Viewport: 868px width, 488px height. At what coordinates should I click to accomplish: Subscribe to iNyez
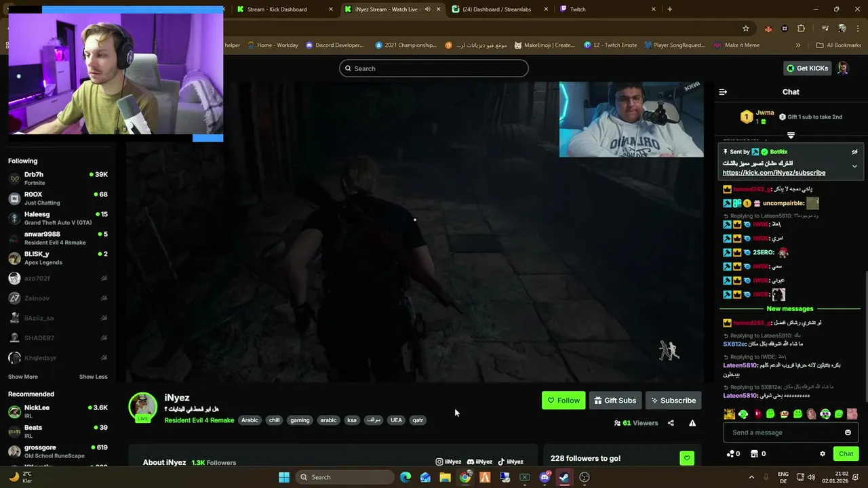tap(673, 401)
